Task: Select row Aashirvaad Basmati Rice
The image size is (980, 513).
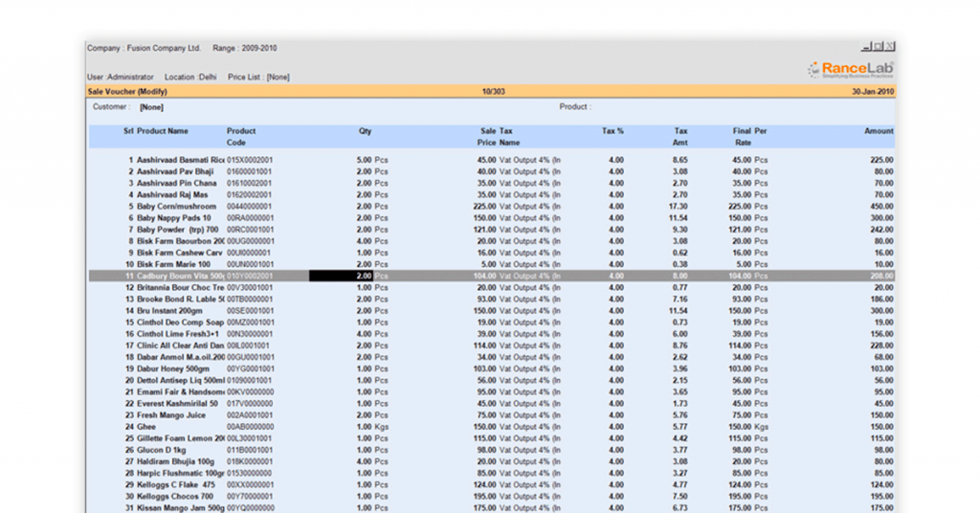Action: click(492, 160)
